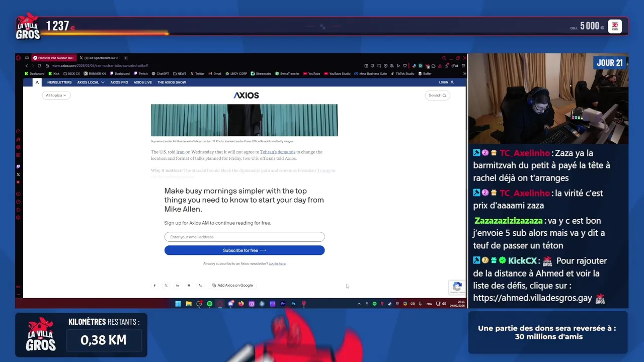The height and width of the screenshot is (362, 644).
Task: Click the Axios square logo in navbar
Action: 37,82
